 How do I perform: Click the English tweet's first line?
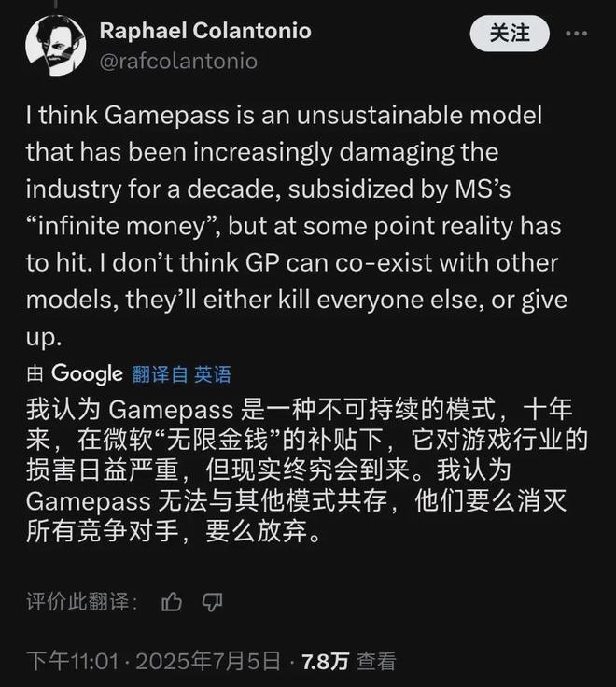point(284,116)
